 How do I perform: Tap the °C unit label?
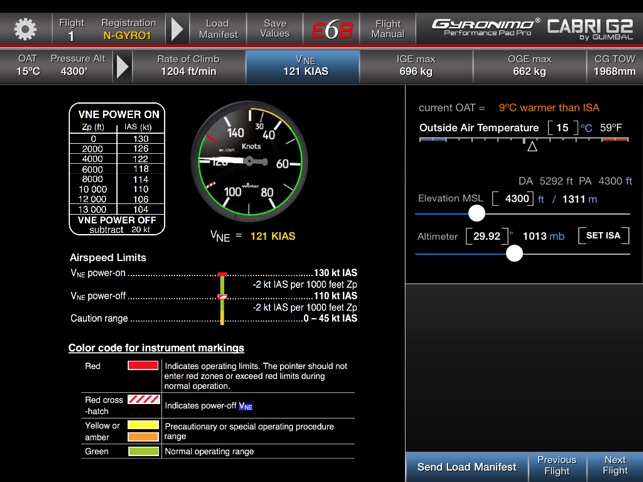click(586, 128)
